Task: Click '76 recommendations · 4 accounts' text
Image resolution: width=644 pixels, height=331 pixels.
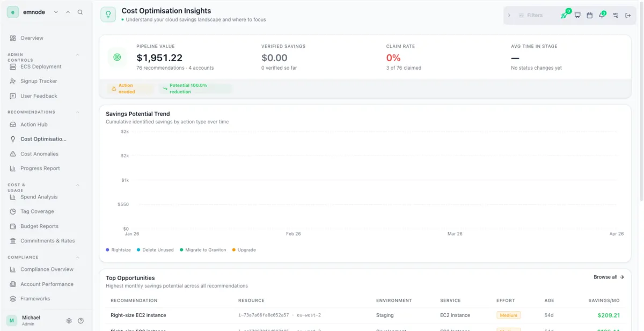Action: 175,68
